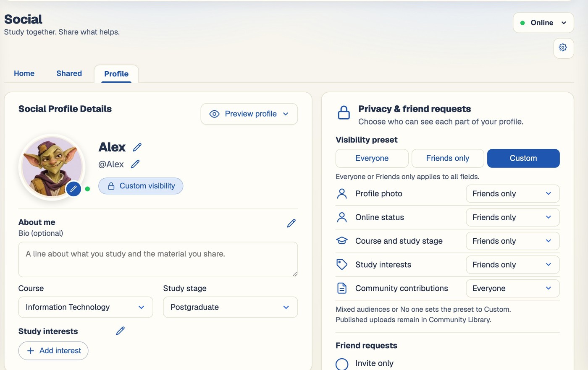Choose the Custom visibility preset

tap(523, 158)
